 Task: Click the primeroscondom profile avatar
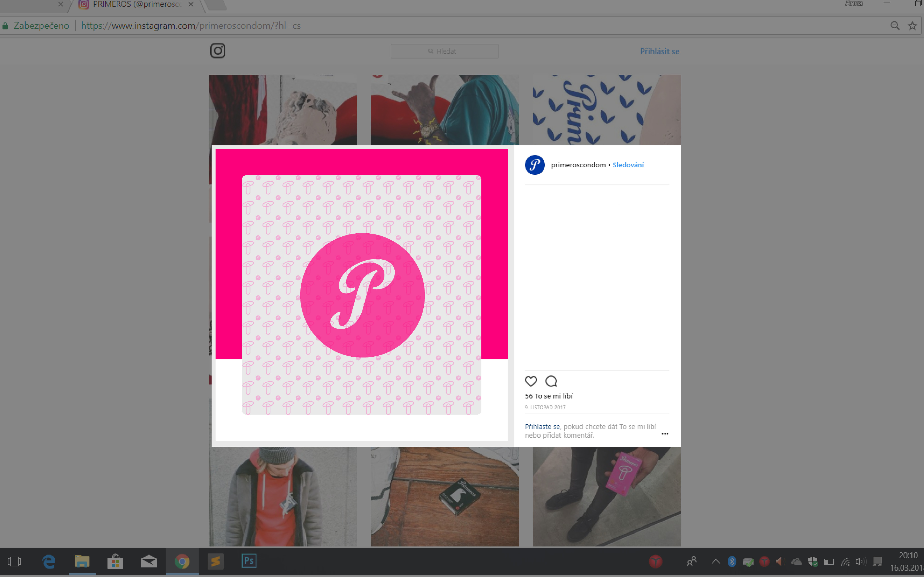click(x=535, y=165)
